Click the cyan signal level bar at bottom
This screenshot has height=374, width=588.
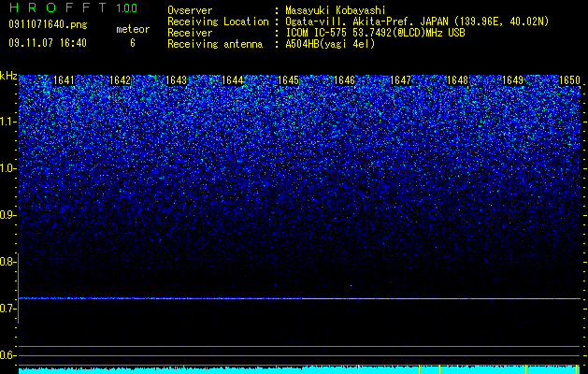click(299, 369)
